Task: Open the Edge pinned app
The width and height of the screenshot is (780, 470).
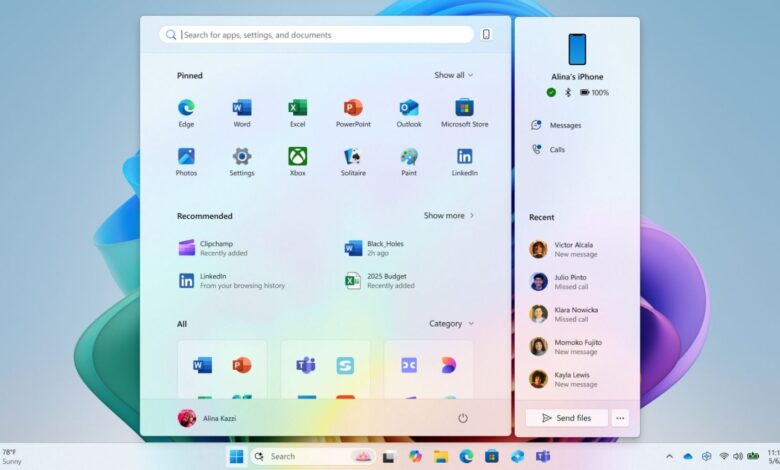Action: click(x=186, y=113)
